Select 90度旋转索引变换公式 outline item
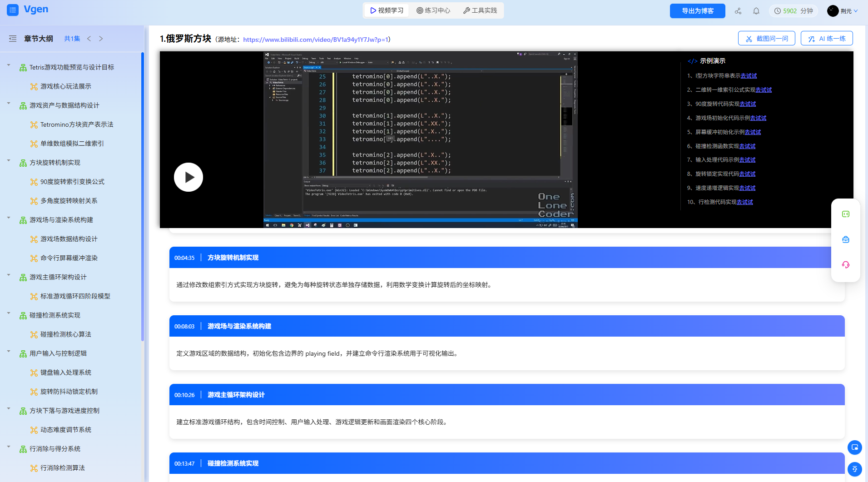This screenshot has height=482, width=868. tap(72, 182)
